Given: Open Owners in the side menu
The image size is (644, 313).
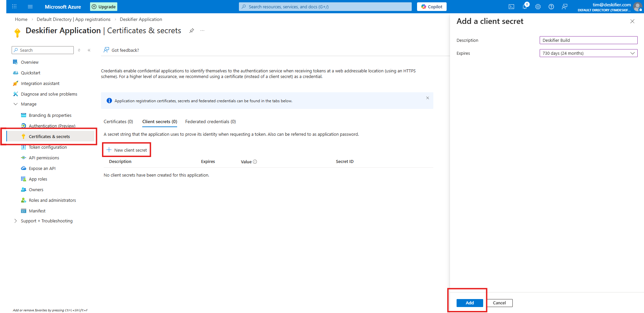Looking at the screenshot, I should pos(36,190).
